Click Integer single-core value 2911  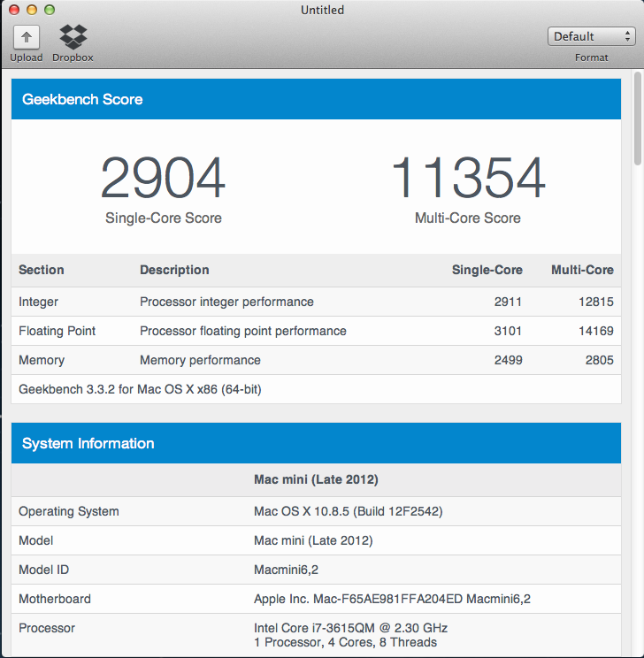click(x=508, y=302)
